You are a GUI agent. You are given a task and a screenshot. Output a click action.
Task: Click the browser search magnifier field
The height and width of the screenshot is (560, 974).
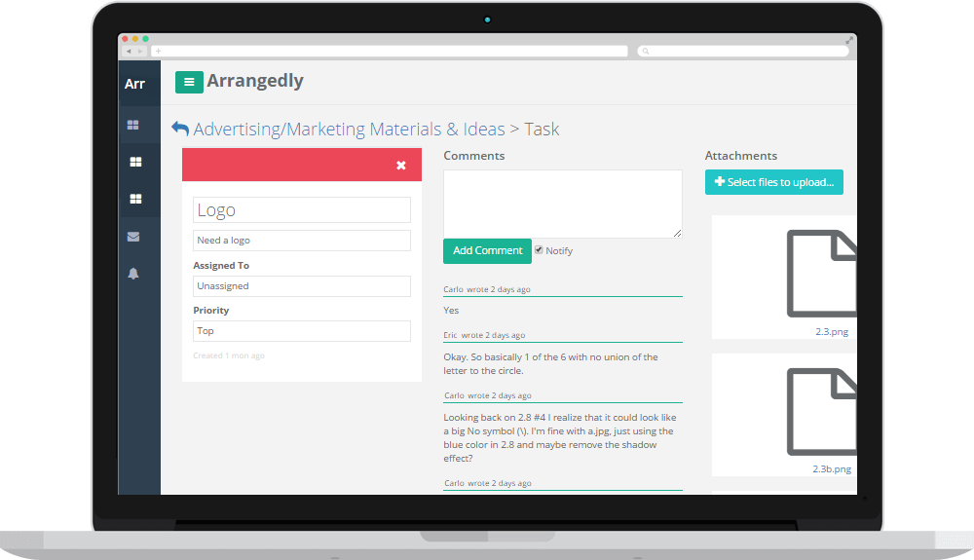coord(743,51)
